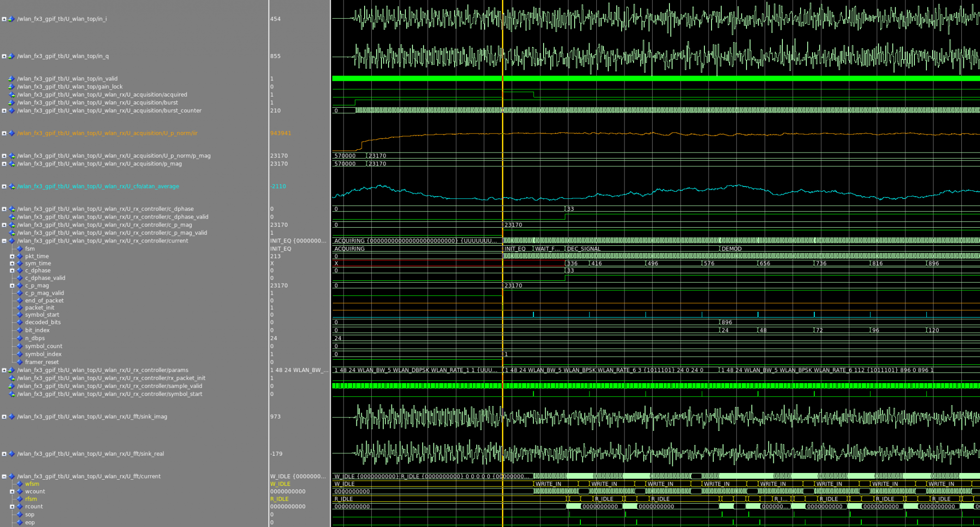Expand the pkt_time sub-signal
Screen dimensions: 980x527
coord(12,256)
